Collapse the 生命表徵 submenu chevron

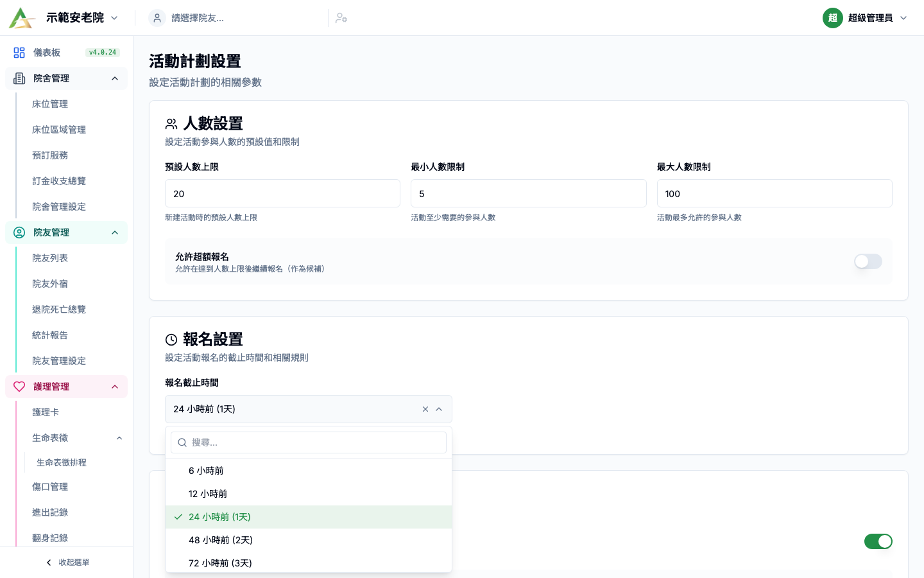[119, 438]
